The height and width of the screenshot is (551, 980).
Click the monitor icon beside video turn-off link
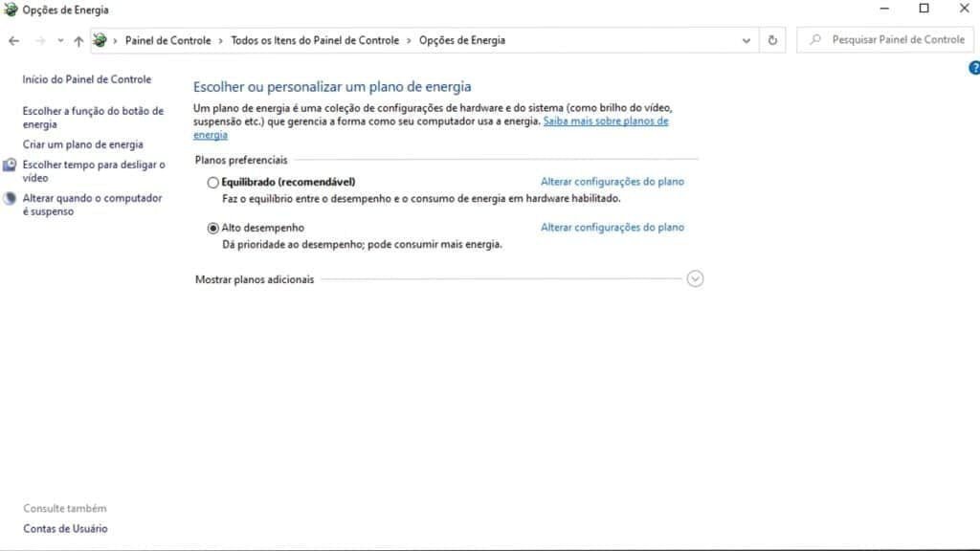pyautogui.click(x=10, y=165)
